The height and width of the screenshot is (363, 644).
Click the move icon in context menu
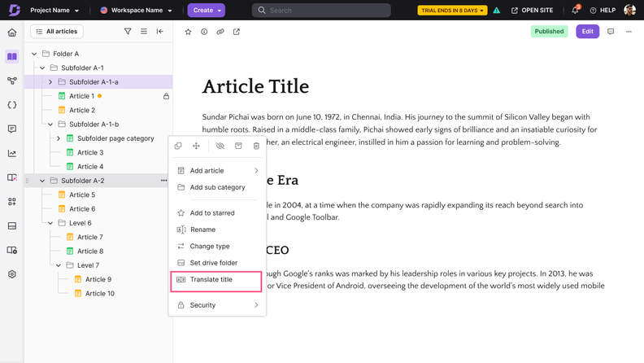pyautogui.click(x=196, y=146)
